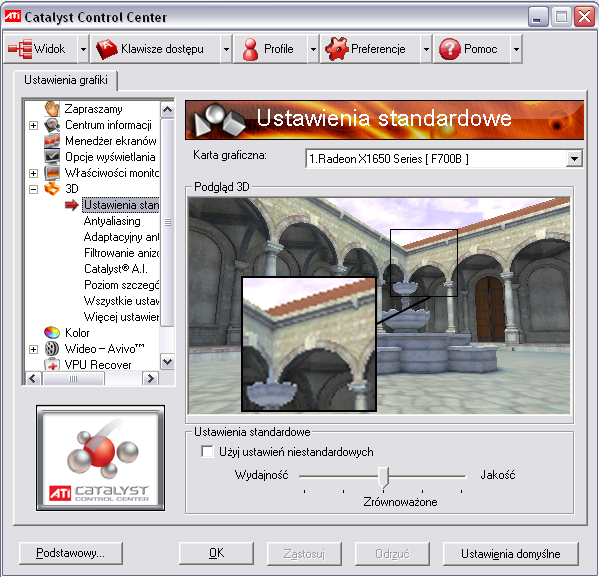
Task: Click the tree scroll left arrow
Action: 33,378
